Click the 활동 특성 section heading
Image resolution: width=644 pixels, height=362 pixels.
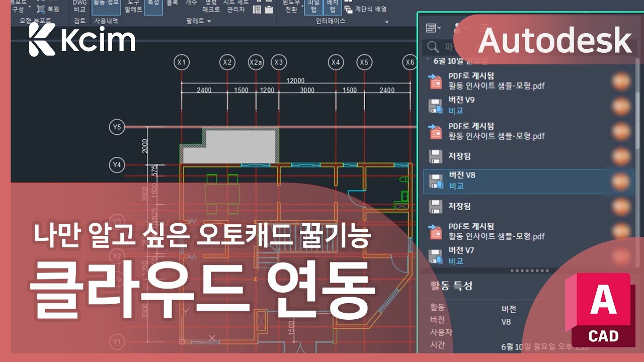pos(451,286)
